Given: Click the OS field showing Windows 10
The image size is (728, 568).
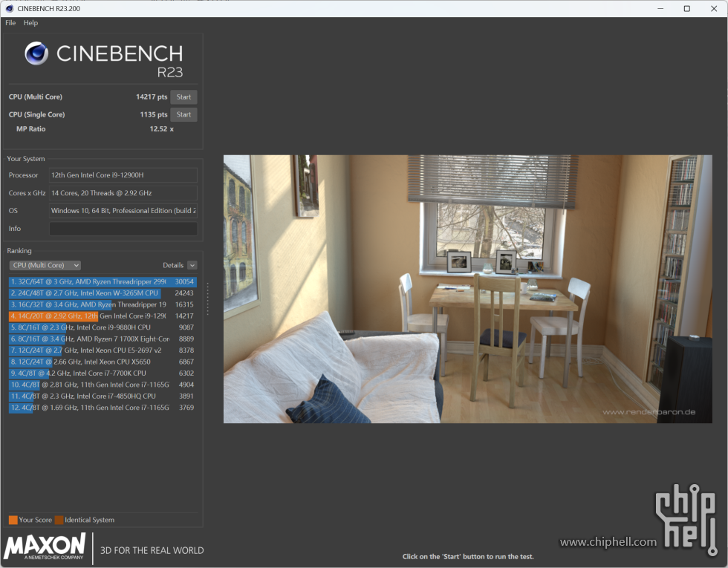Looking at the screenshot, I should (123, 211).
